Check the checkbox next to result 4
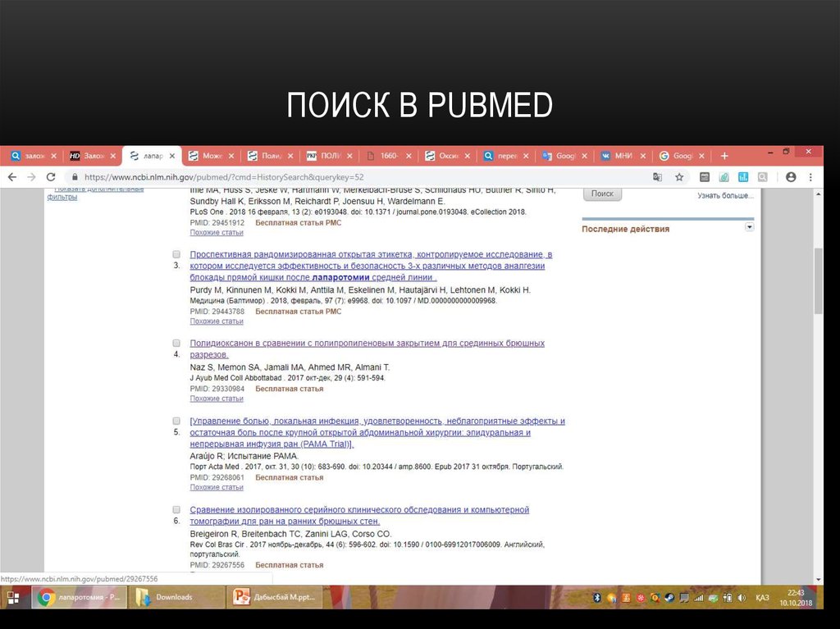This screenshot has height=629, width=840. [176, 343]
